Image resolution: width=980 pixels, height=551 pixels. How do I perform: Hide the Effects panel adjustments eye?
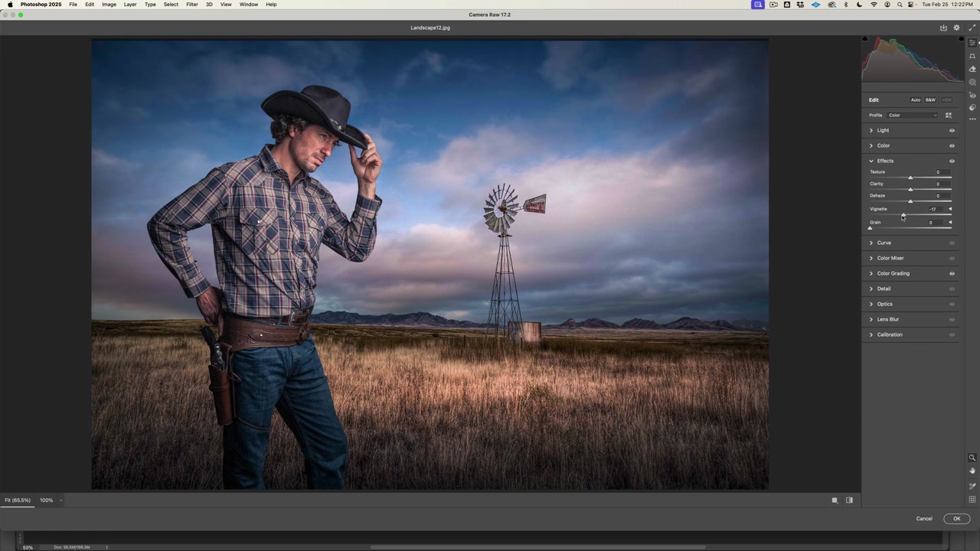(x=952, y=161)
